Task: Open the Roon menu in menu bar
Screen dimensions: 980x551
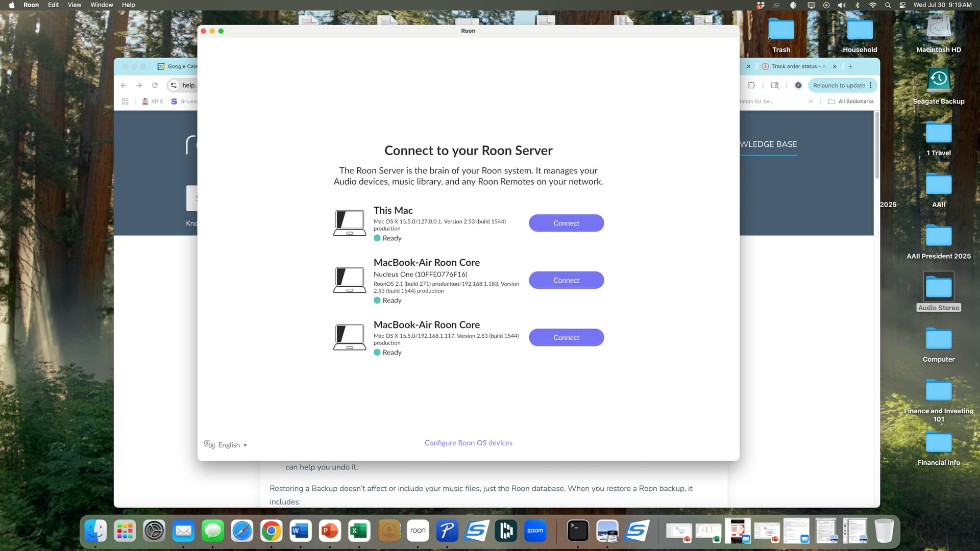Action: 31,5
